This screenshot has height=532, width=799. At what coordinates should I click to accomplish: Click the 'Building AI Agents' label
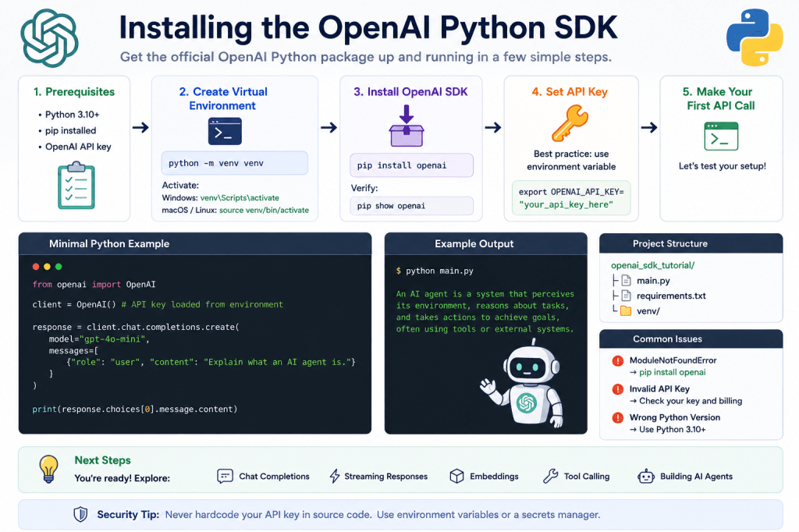tap(696, 477)
